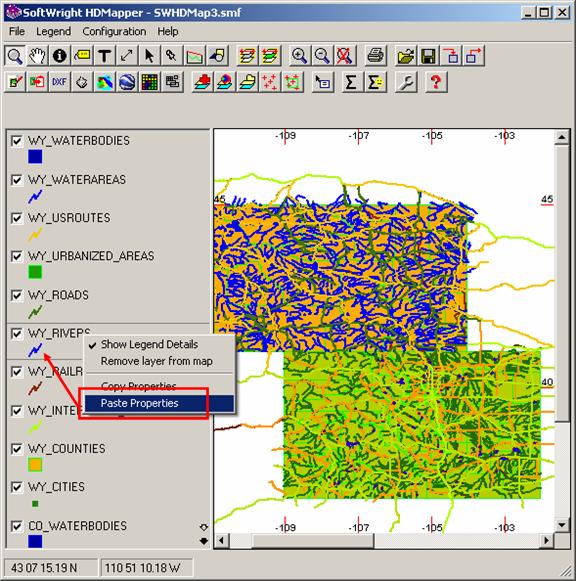This screenshot has width=576, height=581.
Task: Save the map with floppy disk icon
Action: pyautogui.click(x=429, y=56)
